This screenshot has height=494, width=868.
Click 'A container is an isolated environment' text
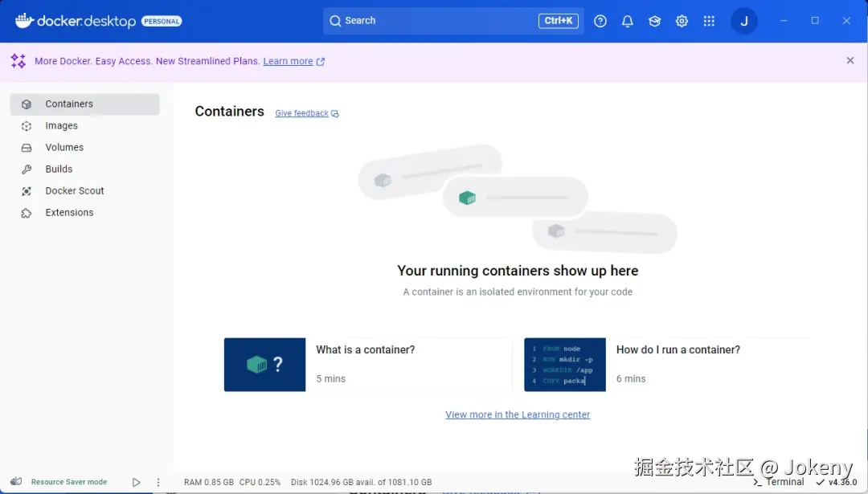[x=518, y=292]
